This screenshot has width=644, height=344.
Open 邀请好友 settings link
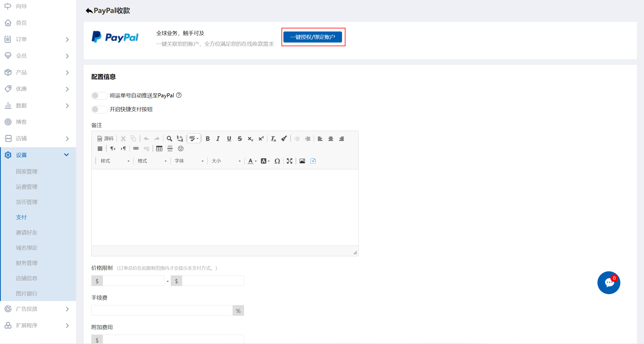point(27,233)
